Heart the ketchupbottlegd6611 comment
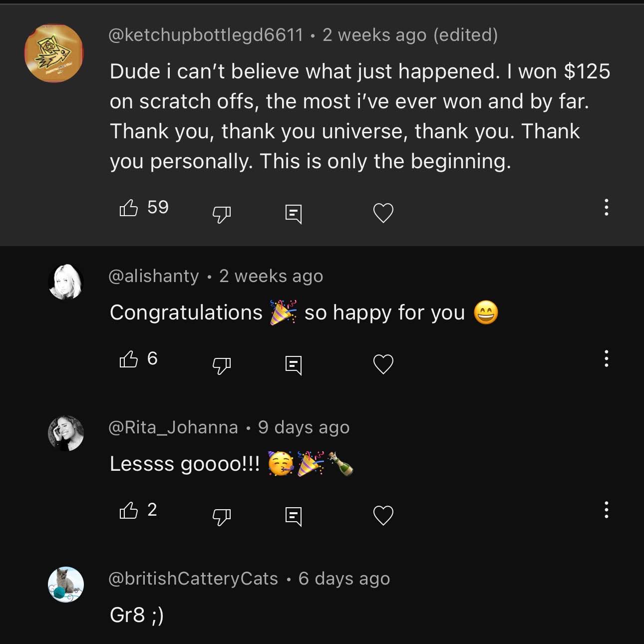644x644 pixels. [x=383, y=213]
